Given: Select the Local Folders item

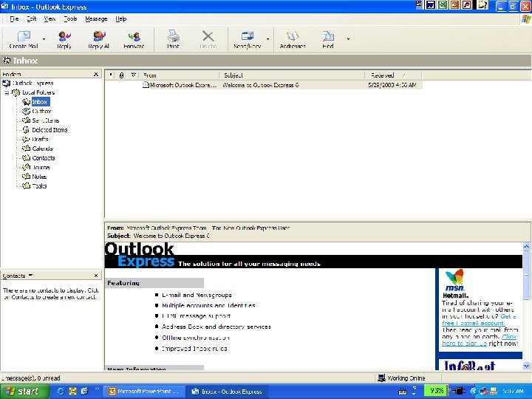Looking at the screenshot, I should coord(38,92).
